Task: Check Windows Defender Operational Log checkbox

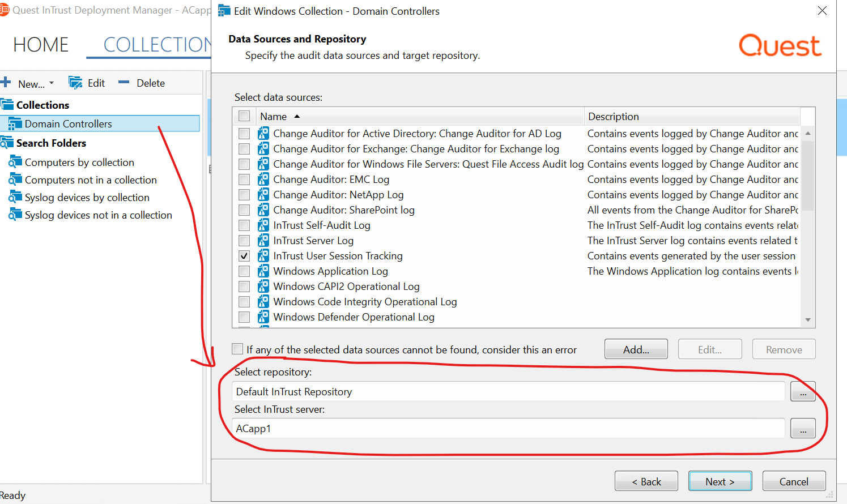Action: 244,317
